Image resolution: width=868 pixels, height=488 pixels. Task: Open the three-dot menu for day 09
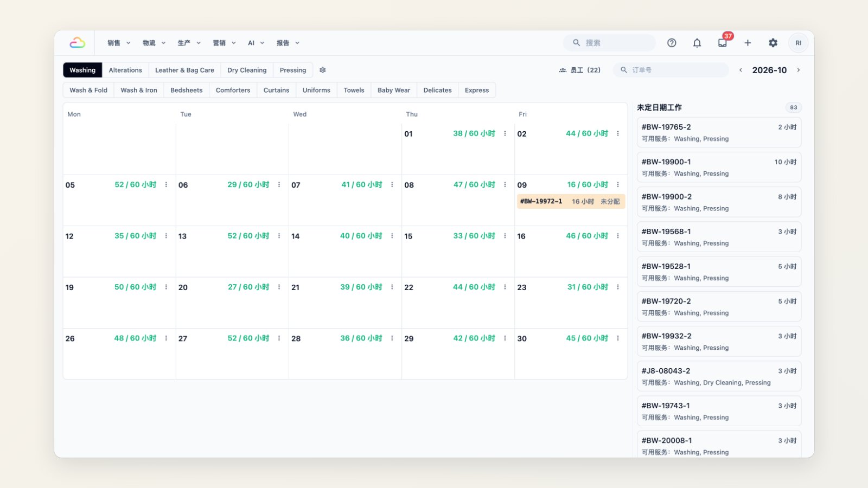[x=618, y=185]
